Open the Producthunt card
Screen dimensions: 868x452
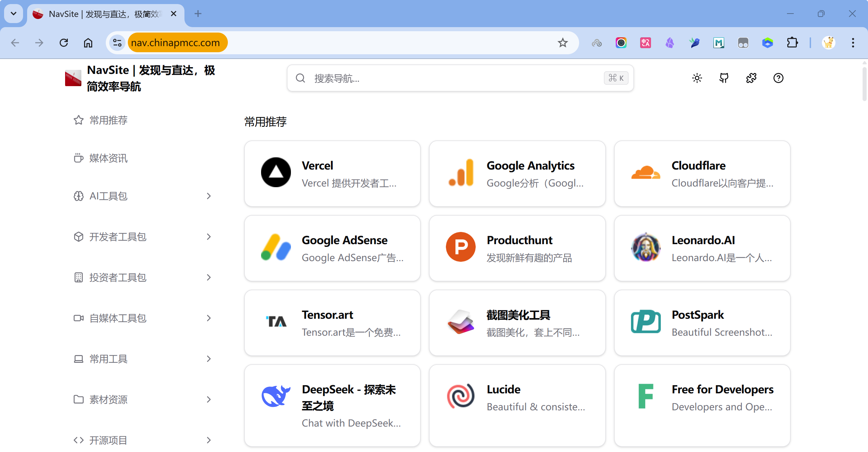[x=517, y=248]
